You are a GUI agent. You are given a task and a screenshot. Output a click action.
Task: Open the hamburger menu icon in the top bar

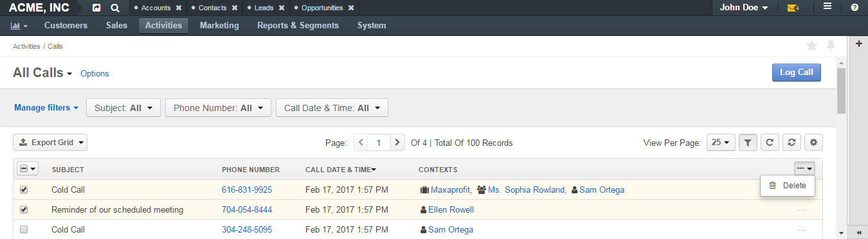tap(827, 7)
